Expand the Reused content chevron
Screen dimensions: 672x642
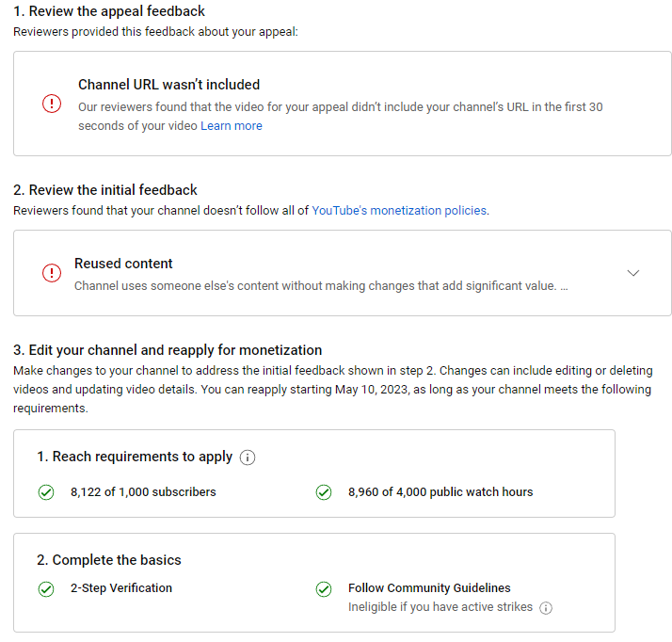(633, 273)
